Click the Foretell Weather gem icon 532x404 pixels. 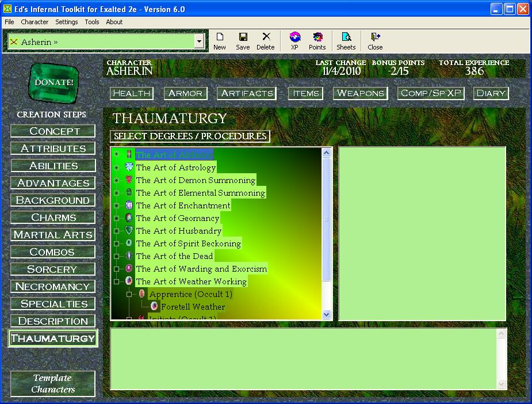(154, 306)
